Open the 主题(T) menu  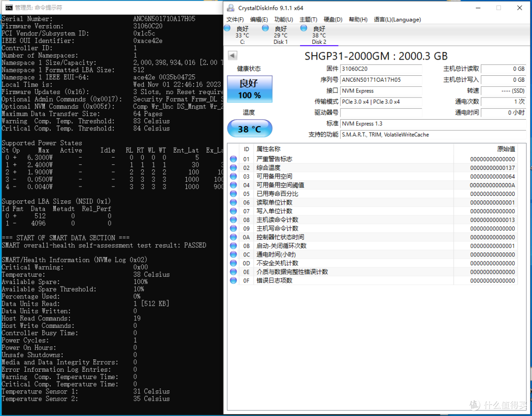tap(308, 20)
